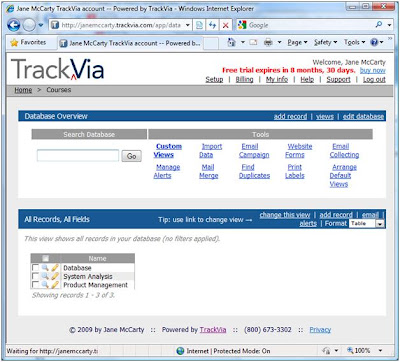Click the magnifier icon for Product Management
The image size is (400, 362).
click(x=45, y=285)
